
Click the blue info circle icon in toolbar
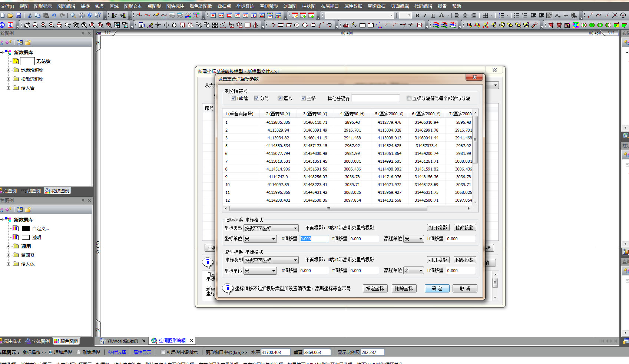click(2, 25)
